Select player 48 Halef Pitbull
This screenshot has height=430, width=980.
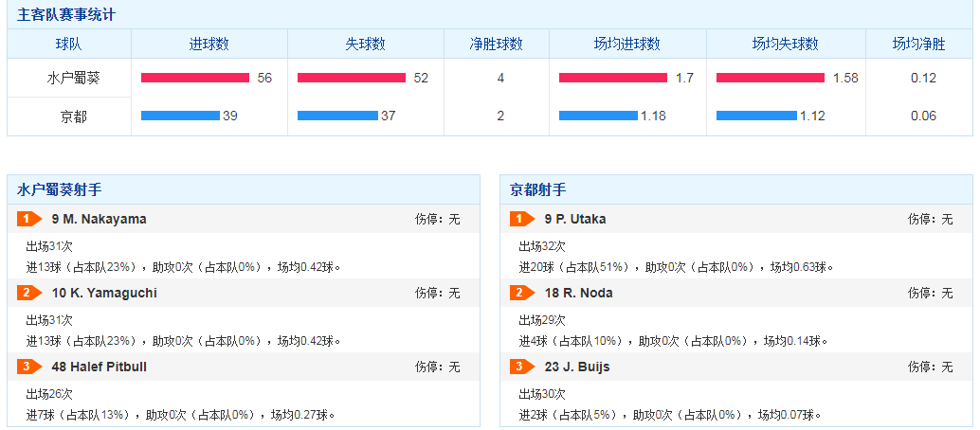click(x=100, y=367)
